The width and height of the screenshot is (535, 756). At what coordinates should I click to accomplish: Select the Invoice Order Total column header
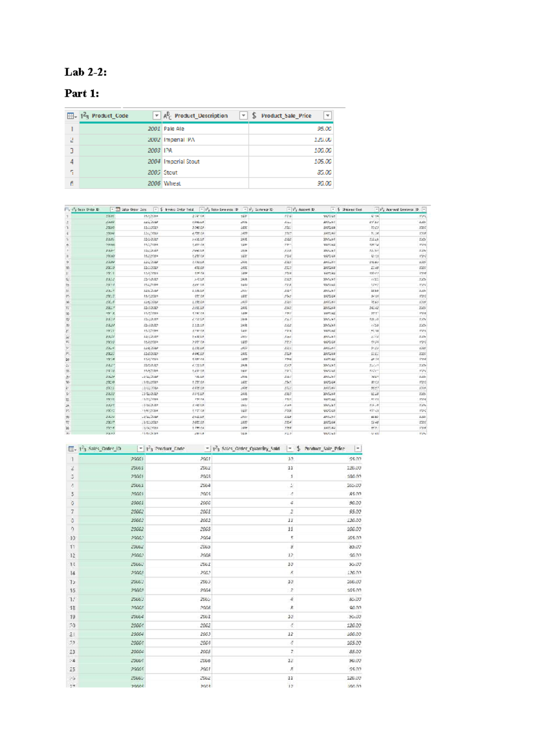[182, 209]
